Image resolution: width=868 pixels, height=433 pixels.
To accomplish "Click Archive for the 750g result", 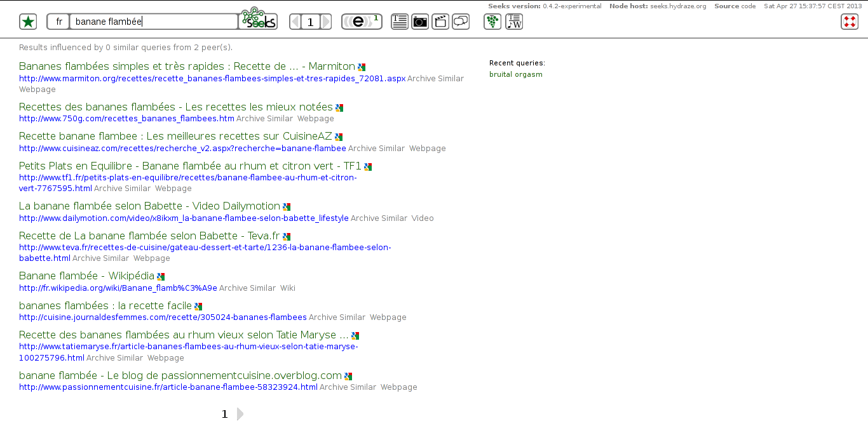I will (250, 119).
